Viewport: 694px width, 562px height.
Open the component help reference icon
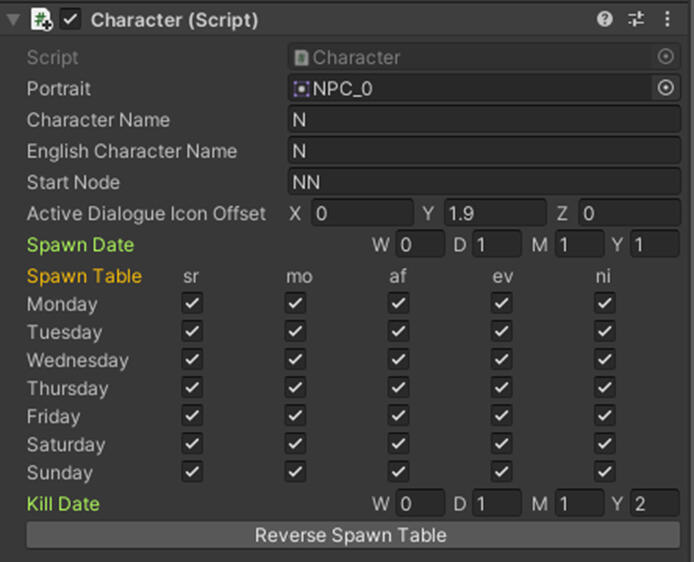(605, 19)
